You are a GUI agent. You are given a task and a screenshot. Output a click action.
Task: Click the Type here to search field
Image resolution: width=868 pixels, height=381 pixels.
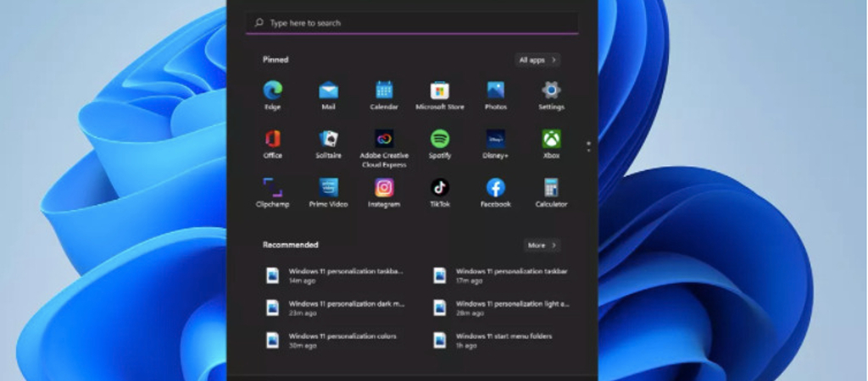tap(412, 23)
